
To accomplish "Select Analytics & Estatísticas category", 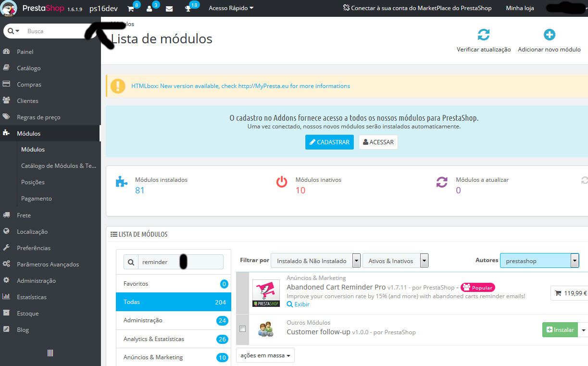I will (x=174, y=339).
